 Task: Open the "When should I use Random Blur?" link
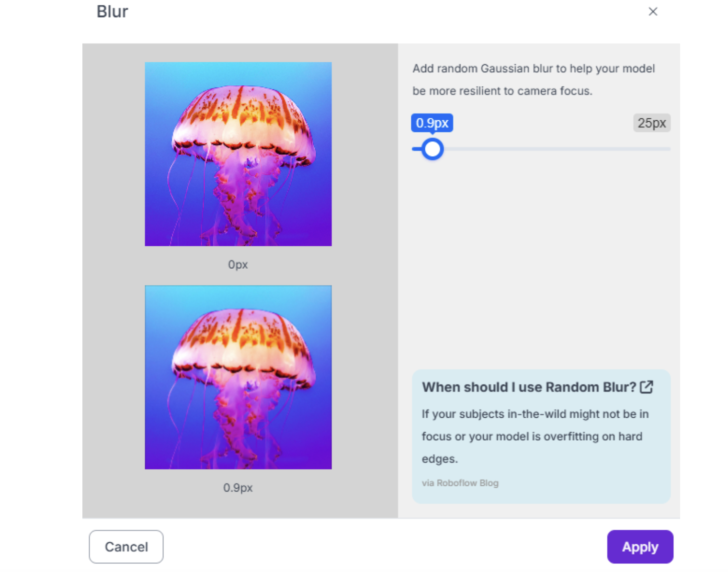529,387
